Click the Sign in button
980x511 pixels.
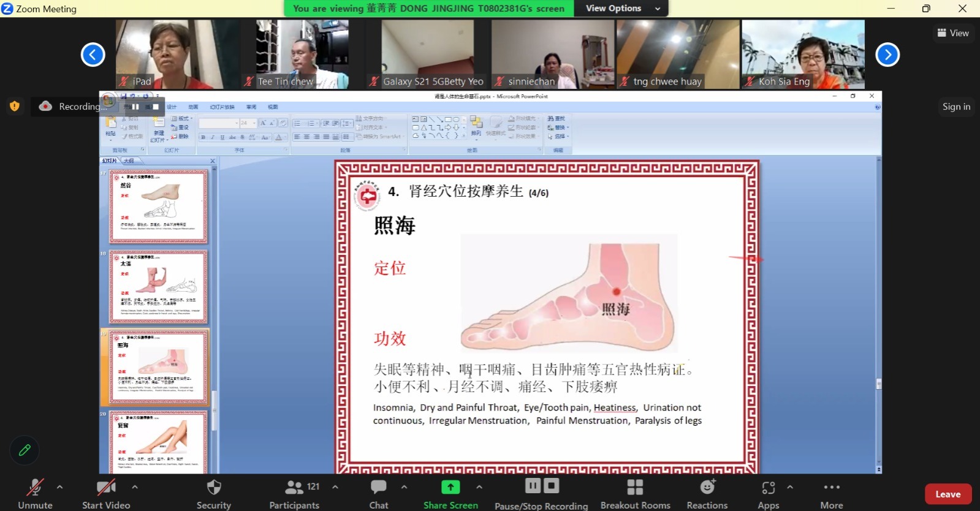(x=956, y=107)
